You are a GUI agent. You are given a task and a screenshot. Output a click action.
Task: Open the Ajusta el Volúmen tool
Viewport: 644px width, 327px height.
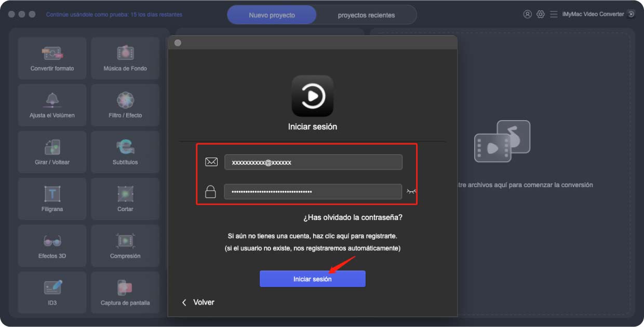pyautogui.click(x=52, y=104)
